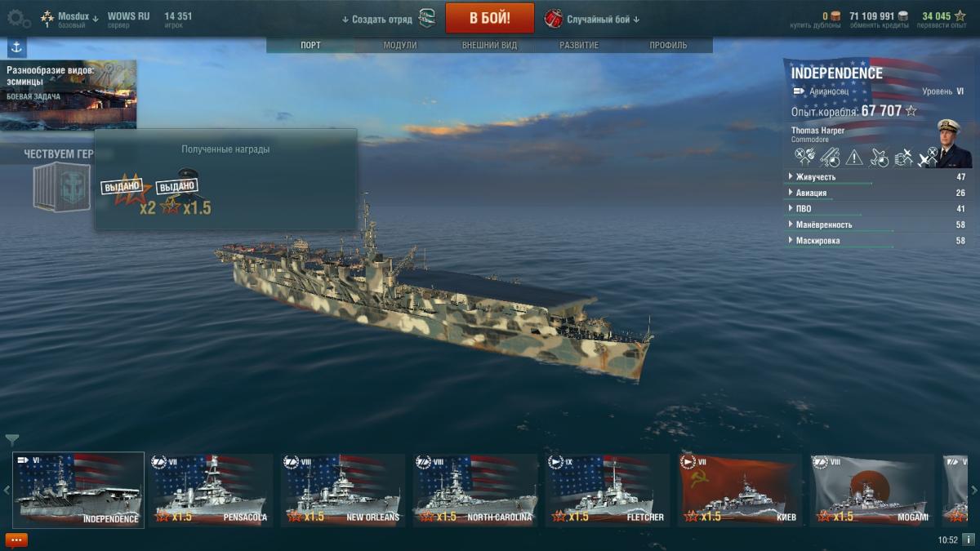Click the anchor port icon

[x=16, y=47]
